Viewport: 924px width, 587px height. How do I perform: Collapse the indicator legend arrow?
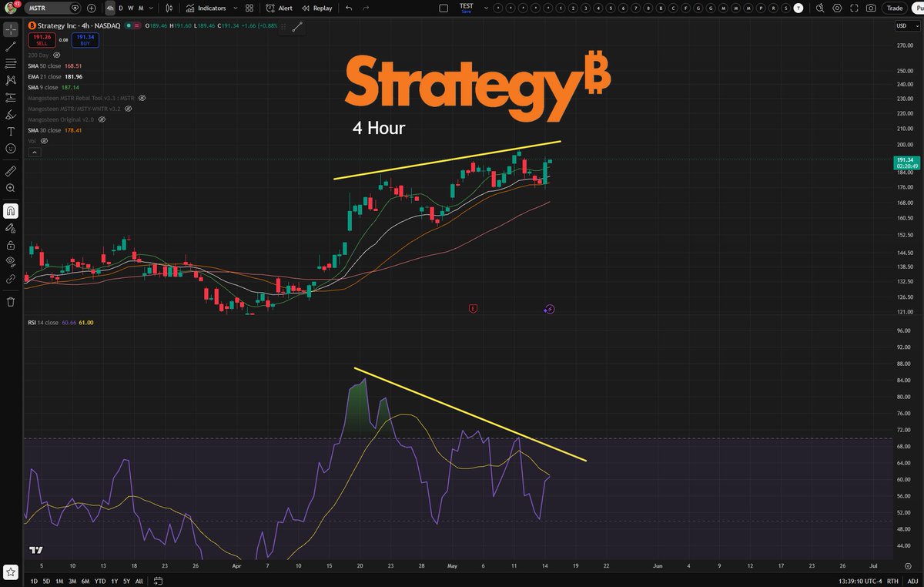click(33, 153)
